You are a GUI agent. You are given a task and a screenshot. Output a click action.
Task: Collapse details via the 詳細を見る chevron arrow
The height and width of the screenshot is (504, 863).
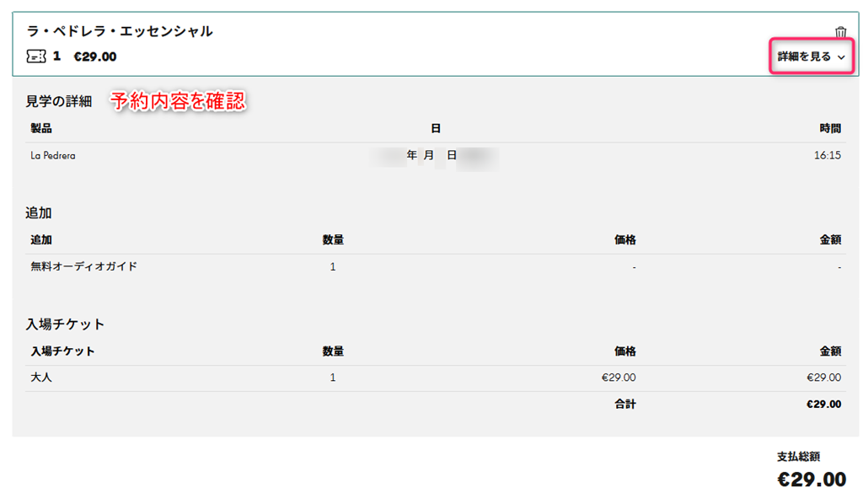click(841, 57)
